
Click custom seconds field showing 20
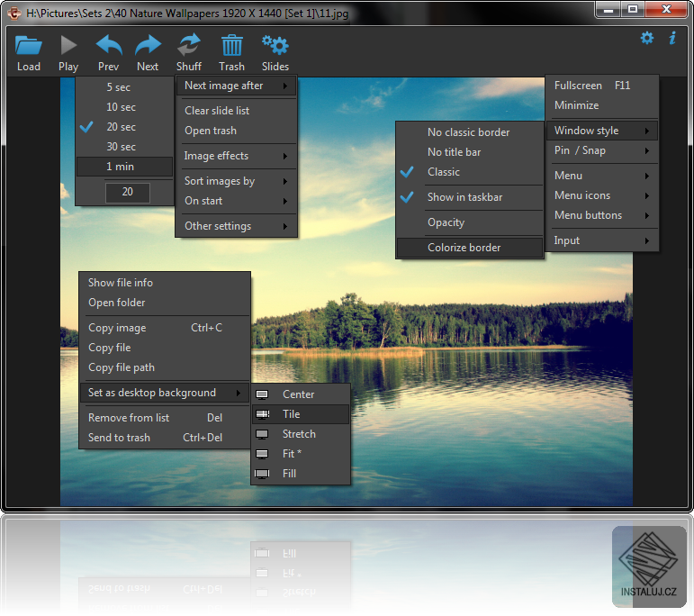click(x=128, y=192)
